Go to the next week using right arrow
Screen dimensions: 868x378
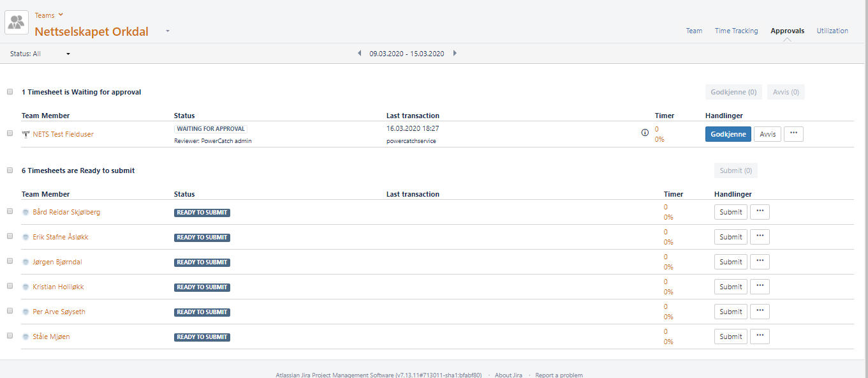(455, 54)
